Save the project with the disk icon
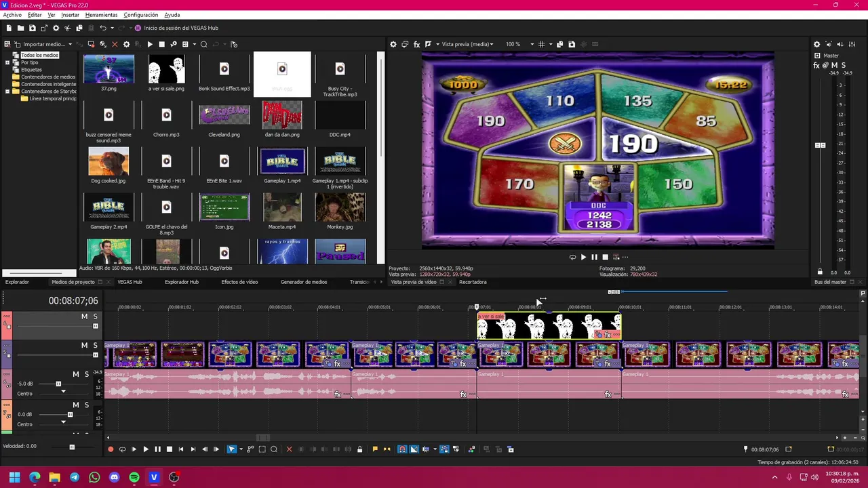The height and width of the screenshot is (488, 868). click(32, 28)
